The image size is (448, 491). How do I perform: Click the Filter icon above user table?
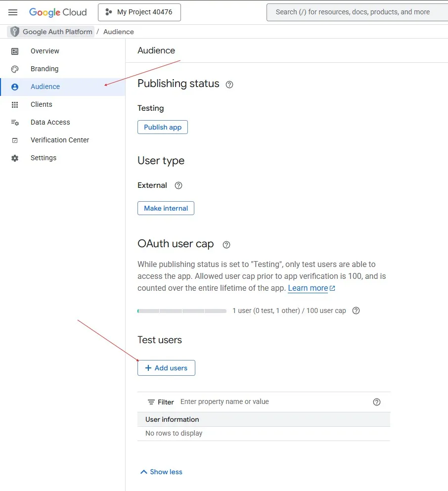click(151, 402)
